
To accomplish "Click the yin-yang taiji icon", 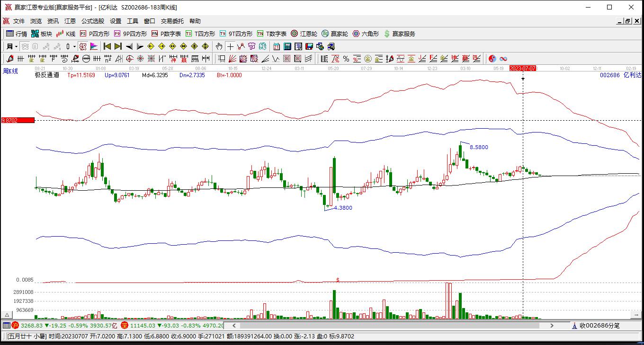I will tap(492, 59).
